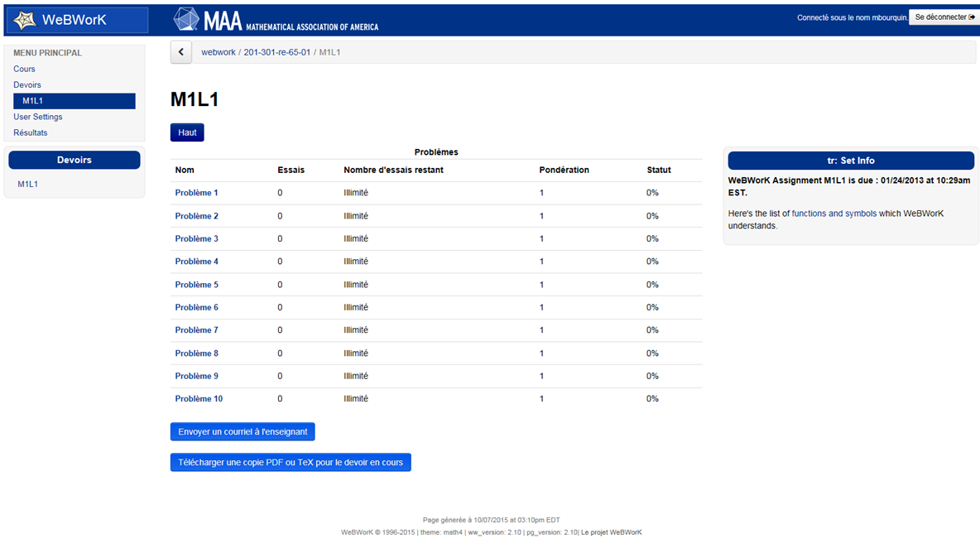Click M1L1 link under Devoirs panel

pyautogui.click(x=28, y=184)
